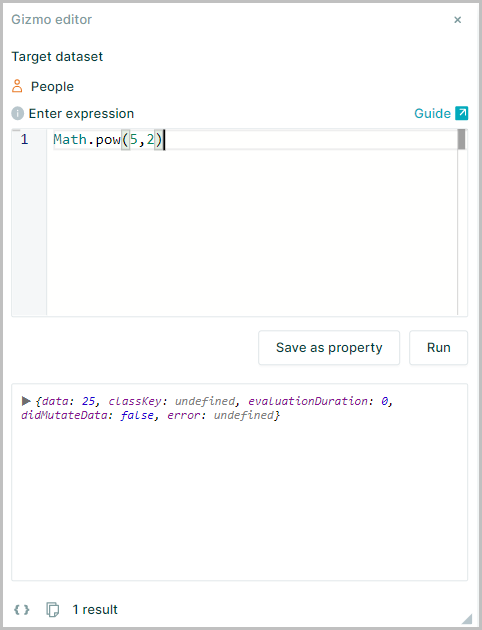Click the external link arrow icon next to Guide
Screen dimensions: 482x630
[462, 113]
